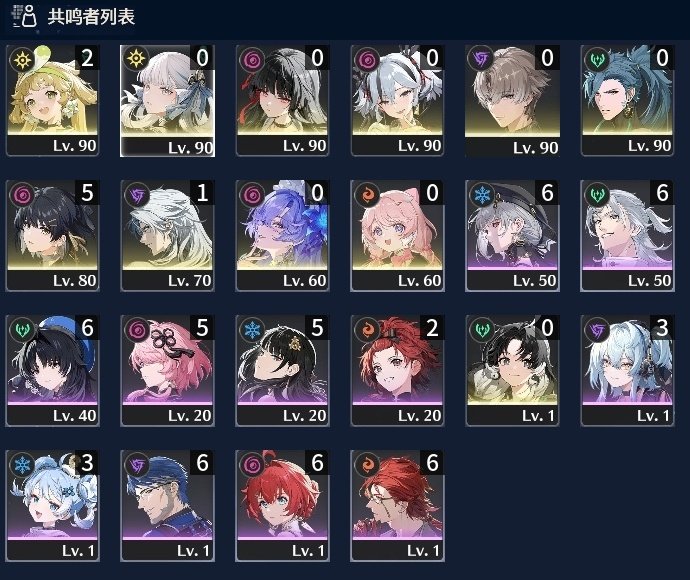The width and height of the screenshot is (690, 580).
Task: Click the Glacio snowflake icon on the Lv. 50 card
Action: click(x=482, y=194)
